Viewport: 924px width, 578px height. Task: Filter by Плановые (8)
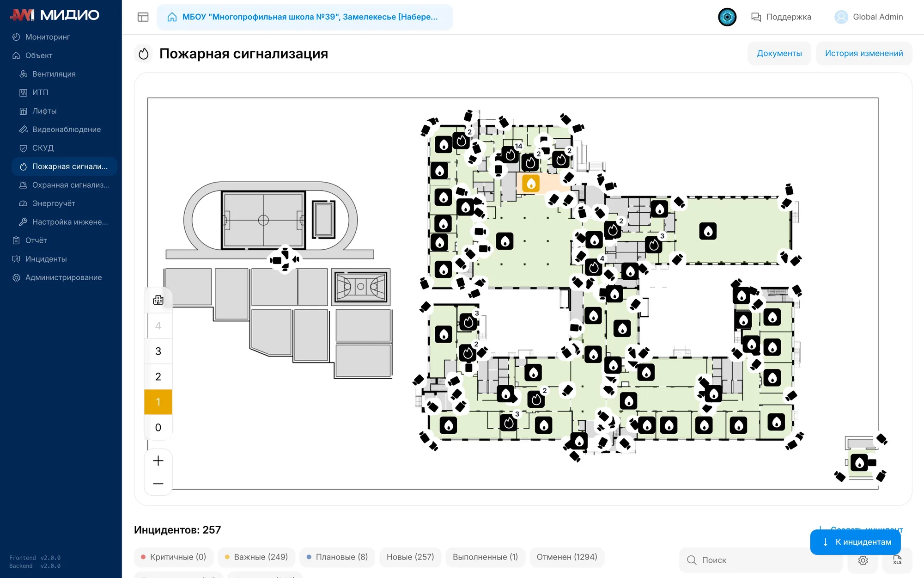pos(337,557)
